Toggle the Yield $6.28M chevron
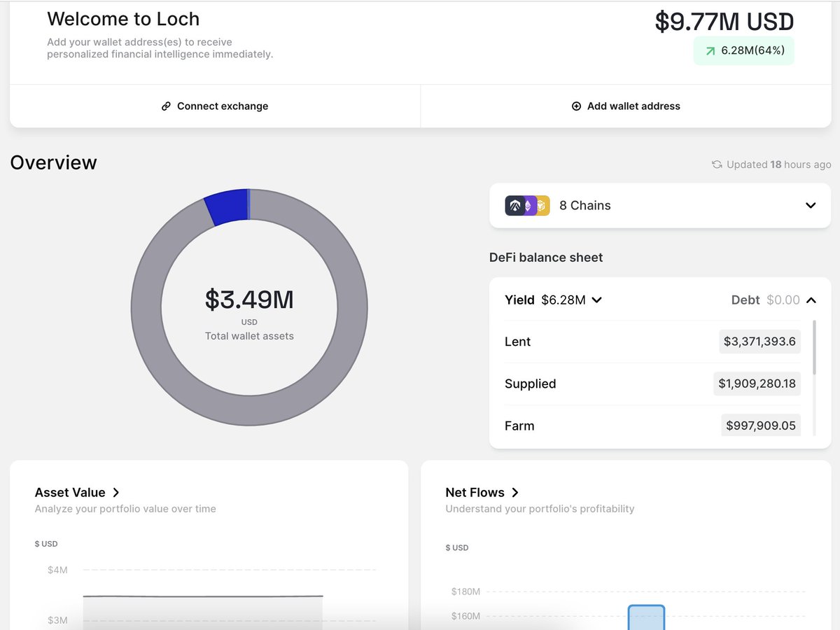This screenshot has height=630, width=840. 596,300
